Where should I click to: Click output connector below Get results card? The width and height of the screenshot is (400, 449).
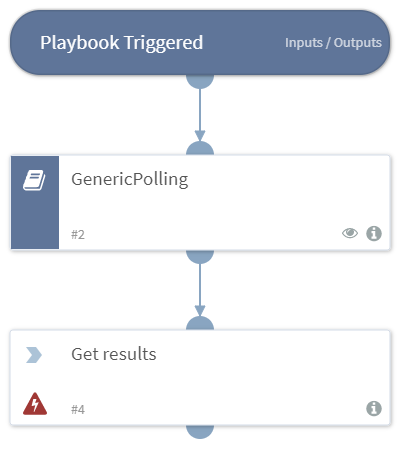pos(200,432)
